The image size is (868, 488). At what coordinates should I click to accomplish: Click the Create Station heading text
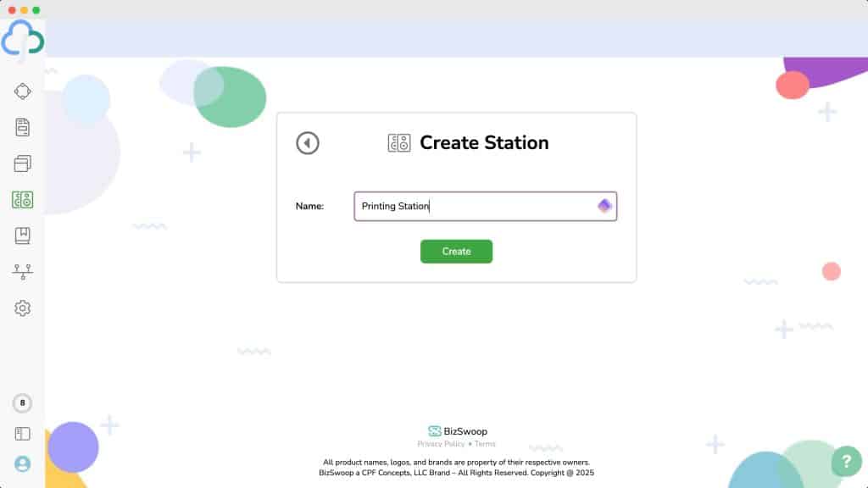tap(484, 142)
